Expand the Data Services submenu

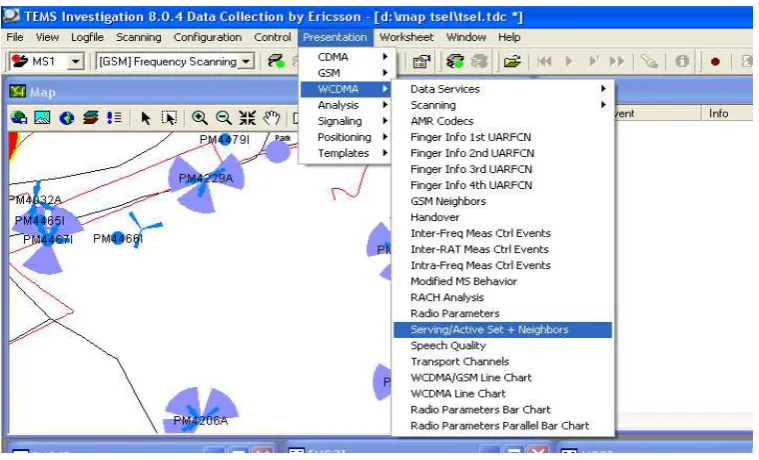click(502, 89)
